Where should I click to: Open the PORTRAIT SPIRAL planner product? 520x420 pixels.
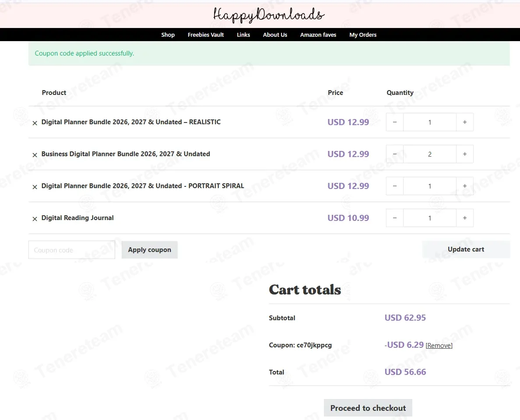(x=143, y=186)
